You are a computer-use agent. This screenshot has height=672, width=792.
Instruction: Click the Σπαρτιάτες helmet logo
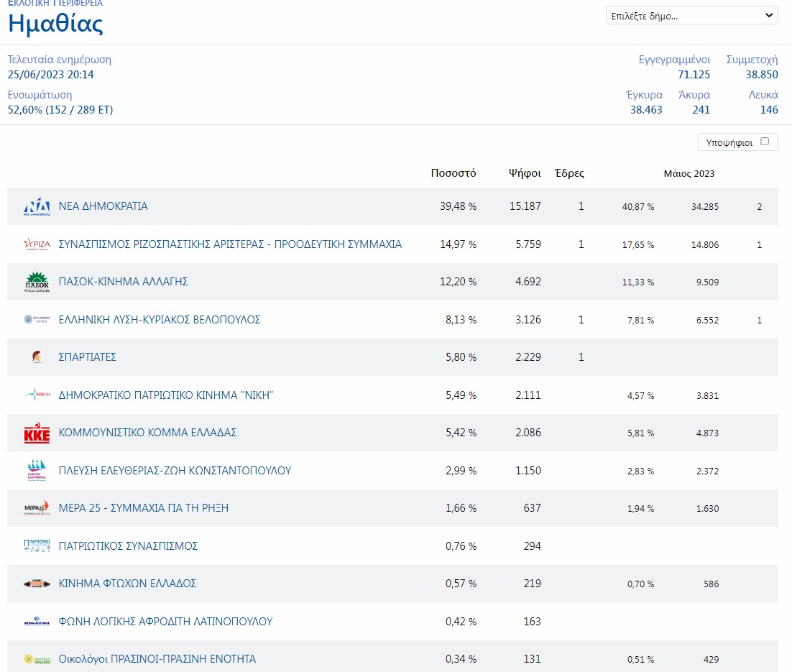pyautogui.click(x=36, y=357)
